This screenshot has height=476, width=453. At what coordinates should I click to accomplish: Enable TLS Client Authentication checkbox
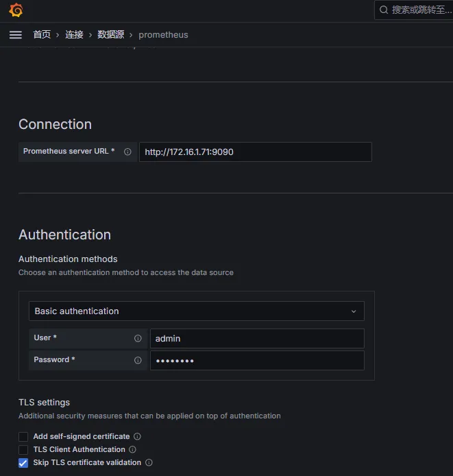pyautogui.click(x=23, y=449)
